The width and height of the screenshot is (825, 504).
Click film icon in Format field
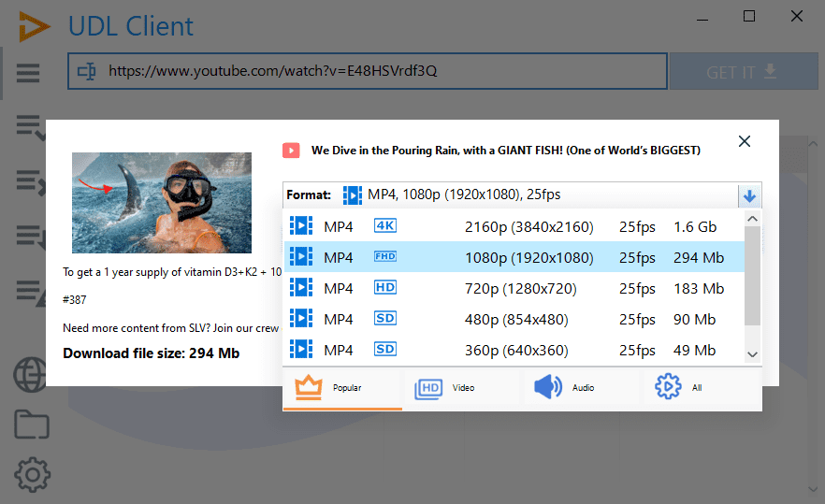[x=353, y=195]
